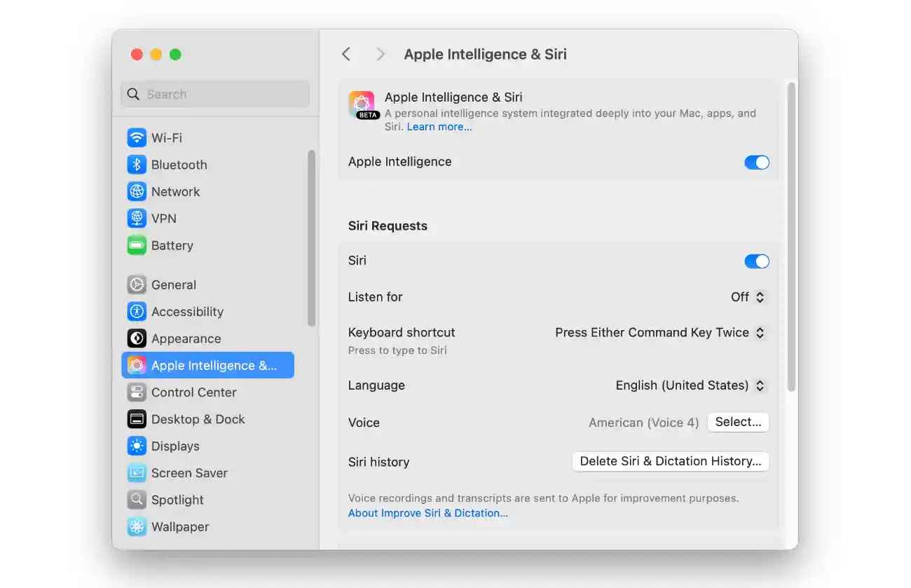Click the Select… voice button

tap(738, 422)
